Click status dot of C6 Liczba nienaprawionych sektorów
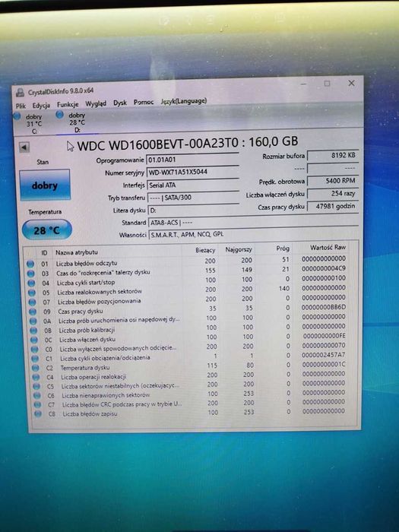 click(37, 395)
